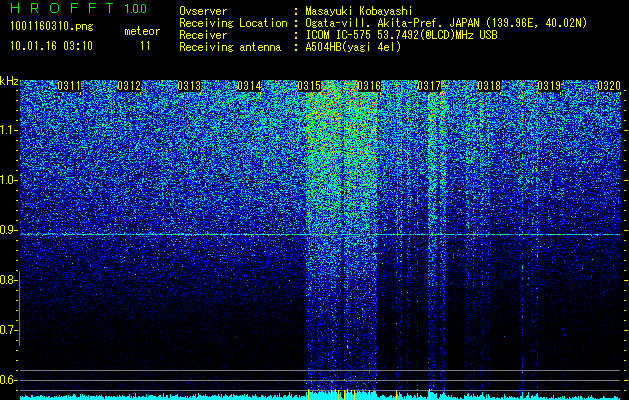Click the Ogata-vill. Akita-Pref. JAPAN location text
The height and width of the screenshot is (400, 629).
point(446,23)
